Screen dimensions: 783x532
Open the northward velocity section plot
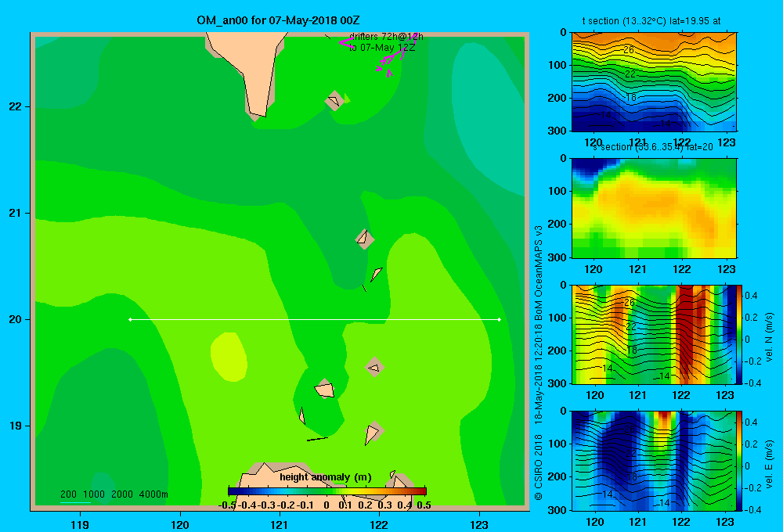[654, 334]
